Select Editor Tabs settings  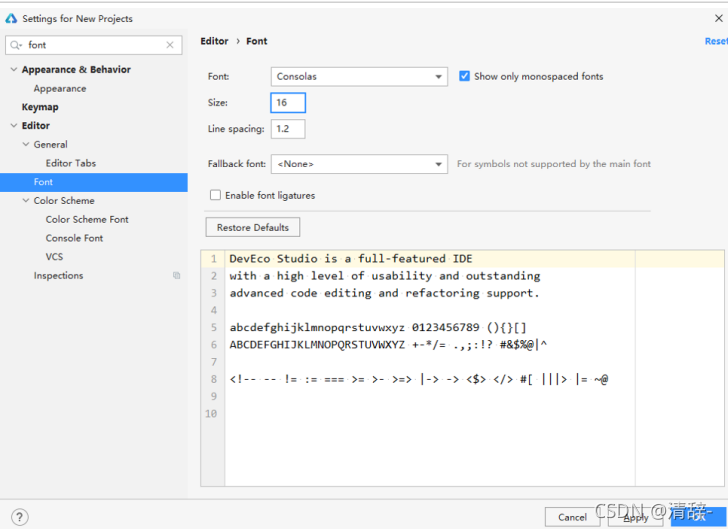coord(71,163)
